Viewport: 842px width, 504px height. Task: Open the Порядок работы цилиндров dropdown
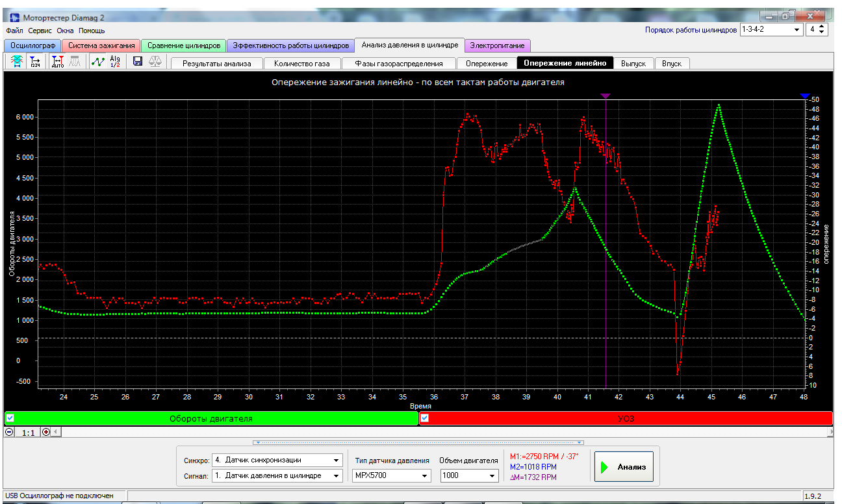[771, 30]
